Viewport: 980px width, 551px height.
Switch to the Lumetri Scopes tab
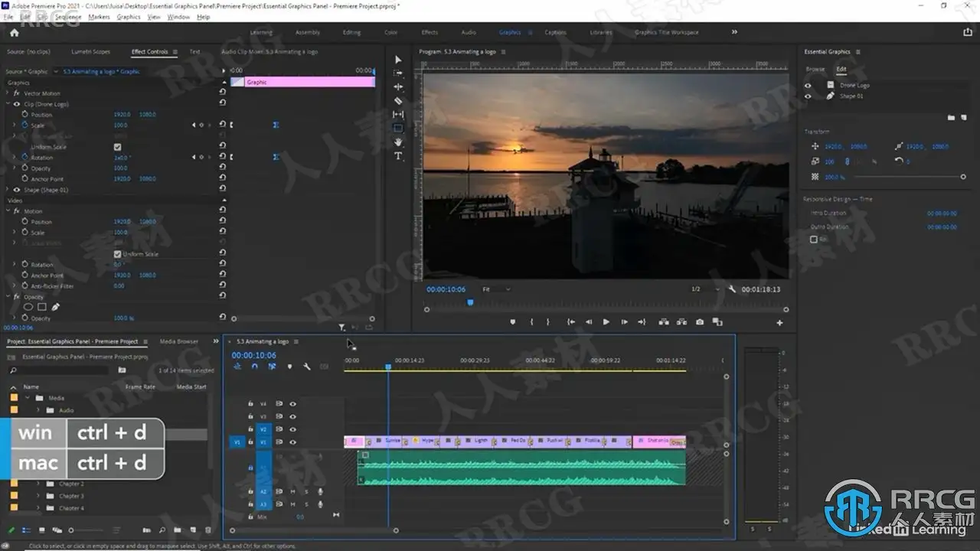pos(91,52)
